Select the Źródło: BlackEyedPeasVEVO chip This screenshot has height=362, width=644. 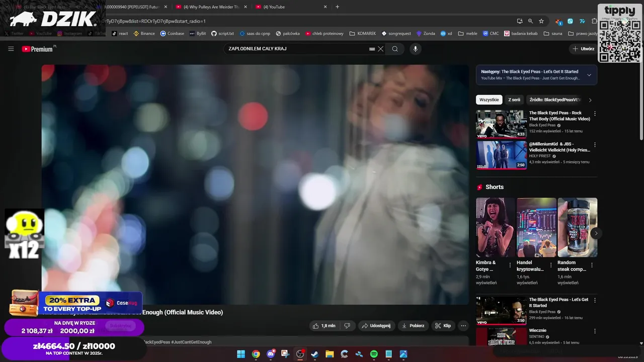click(555, 100)
